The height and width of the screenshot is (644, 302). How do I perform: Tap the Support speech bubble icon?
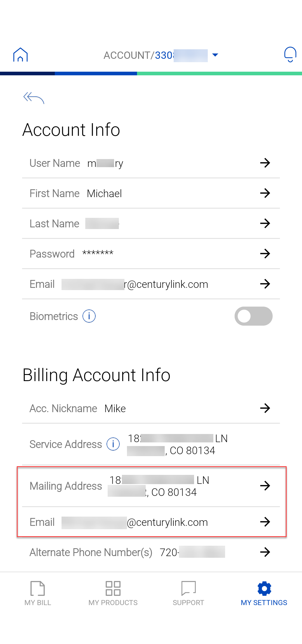tap(188, 589)
